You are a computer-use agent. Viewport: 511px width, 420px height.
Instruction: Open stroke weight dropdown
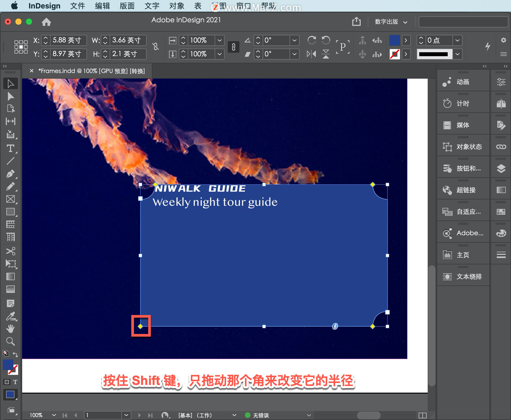[457, 40]
